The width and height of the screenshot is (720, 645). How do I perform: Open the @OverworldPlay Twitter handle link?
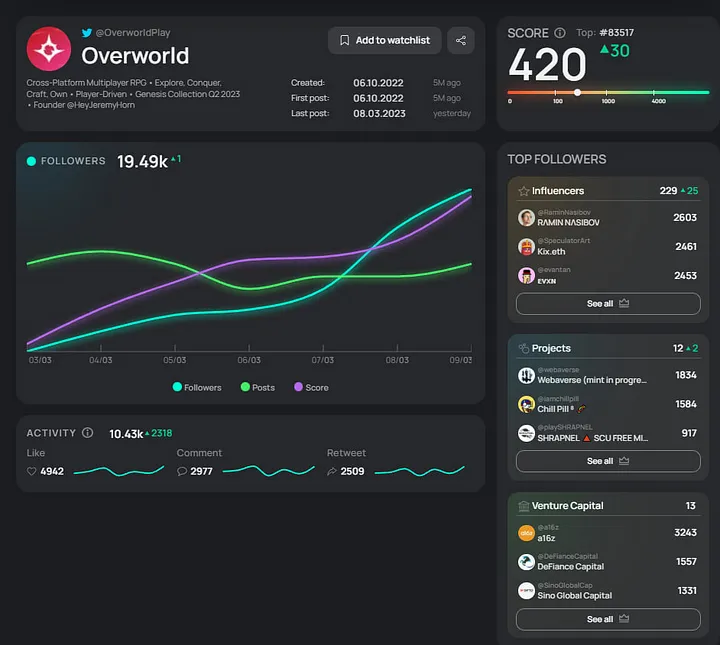[x=132, y=33]
